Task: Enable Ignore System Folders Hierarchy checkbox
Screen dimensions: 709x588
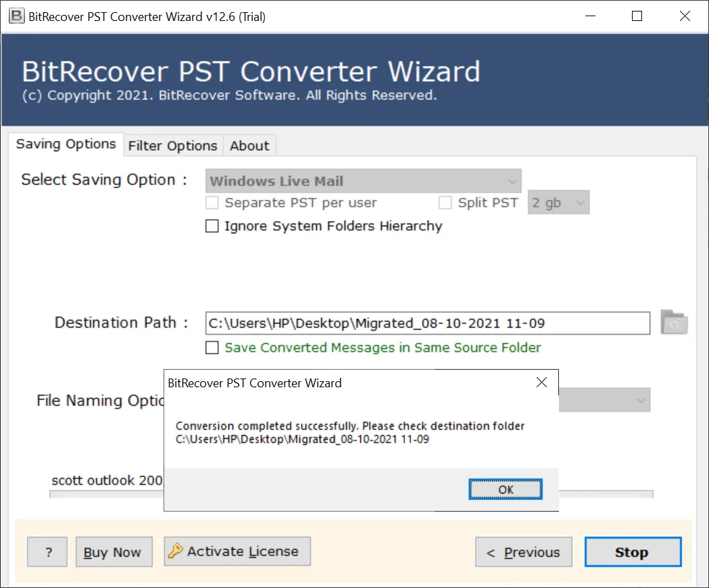Action: 212,226
